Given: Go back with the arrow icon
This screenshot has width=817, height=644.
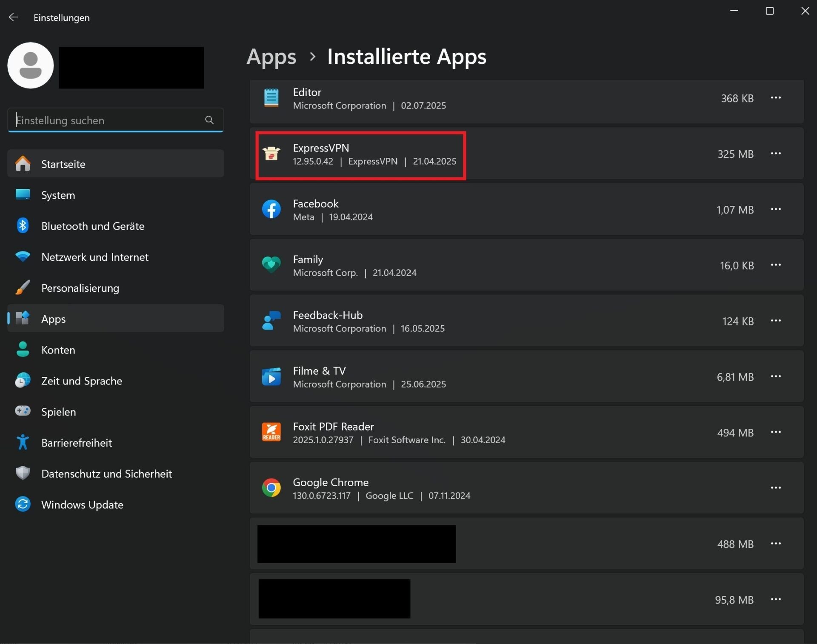Looking at the screenshot, I should [14, 17].
